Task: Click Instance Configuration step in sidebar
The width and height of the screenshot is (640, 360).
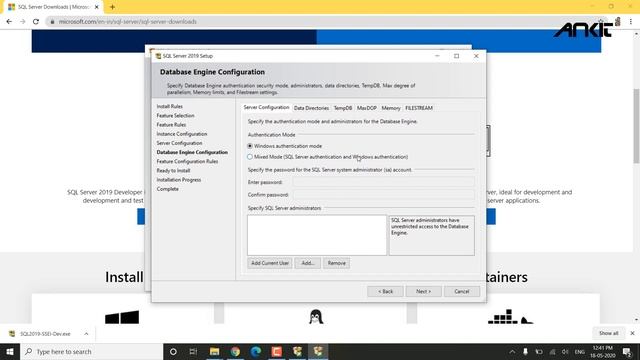Action: [x=182, y=134]
